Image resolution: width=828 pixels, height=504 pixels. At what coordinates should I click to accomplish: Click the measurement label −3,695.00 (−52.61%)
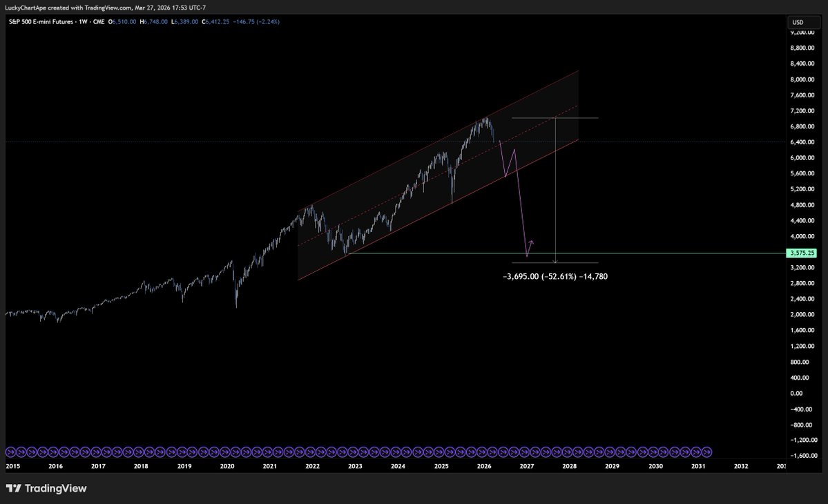(x=539, y=277)
